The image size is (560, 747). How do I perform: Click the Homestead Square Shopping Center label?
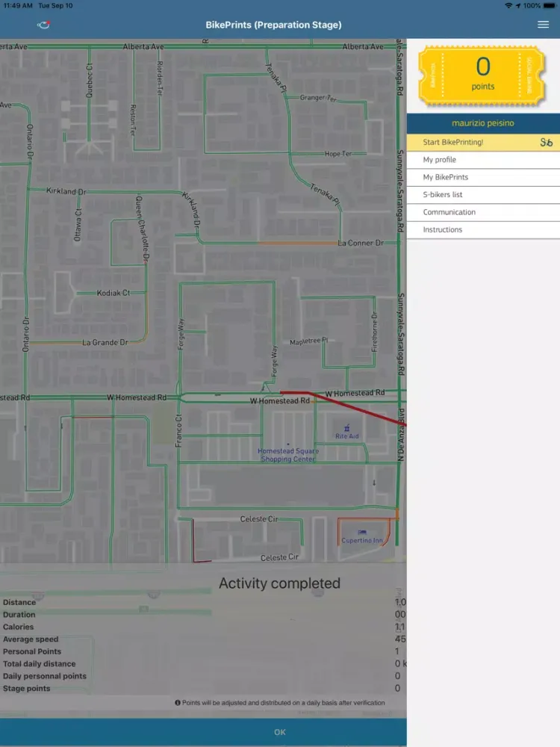(x=288, y=455)
